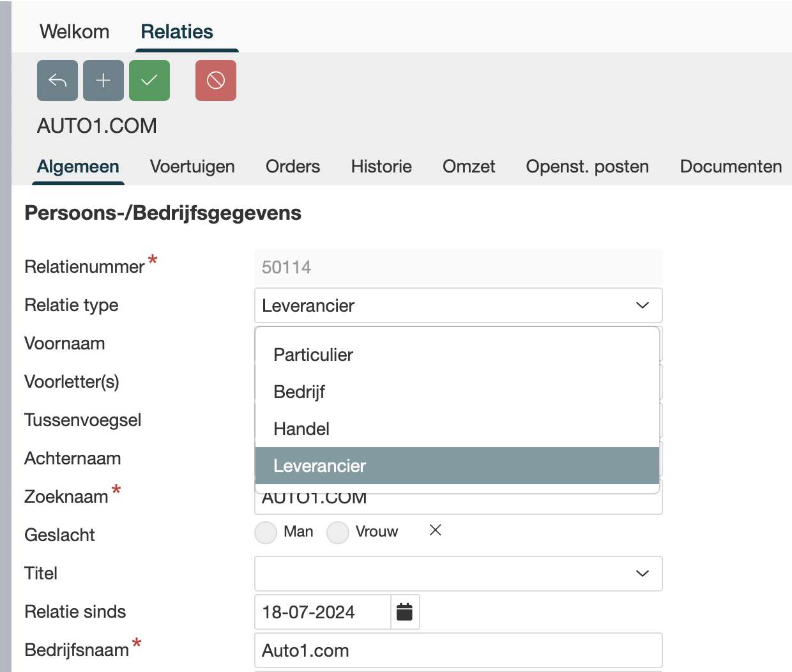Expand the Titel dropdown

coord(642,574)
